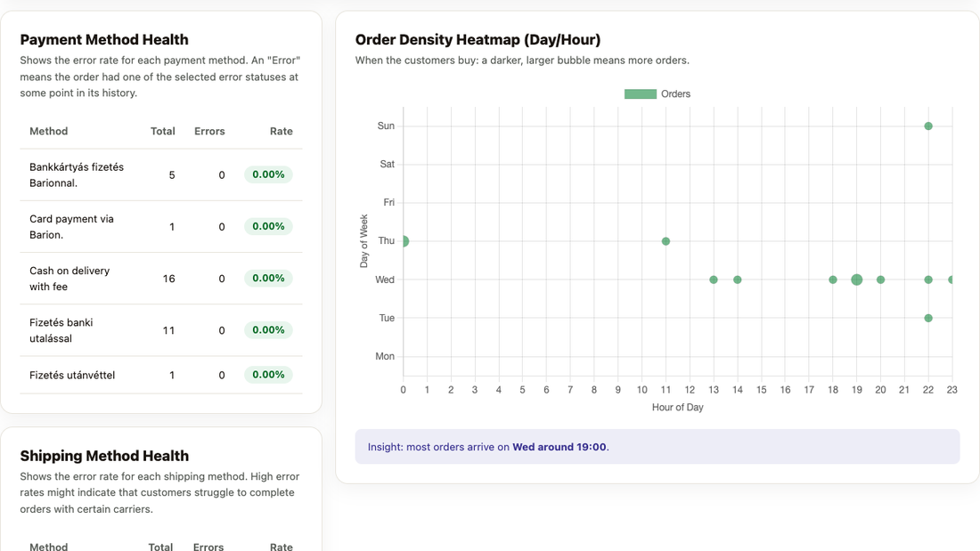Screen dimensions: 980x551
Task: Toggle the Orders legend color swatch
Action: (640, 93)
